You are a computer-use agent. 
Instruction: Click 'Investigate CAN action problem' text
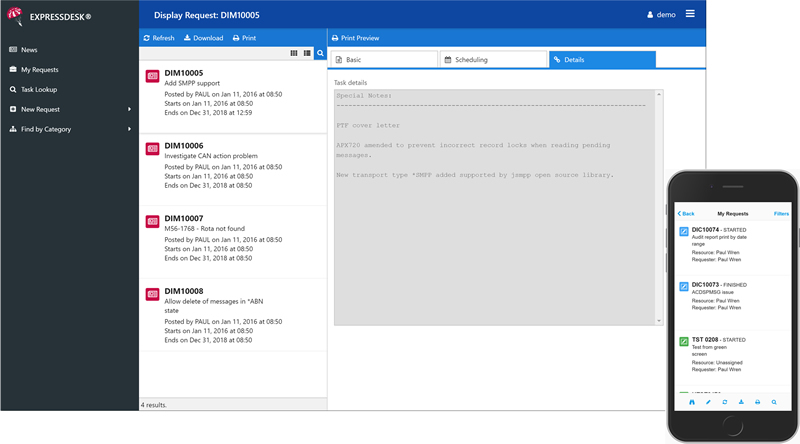point(211,156)
